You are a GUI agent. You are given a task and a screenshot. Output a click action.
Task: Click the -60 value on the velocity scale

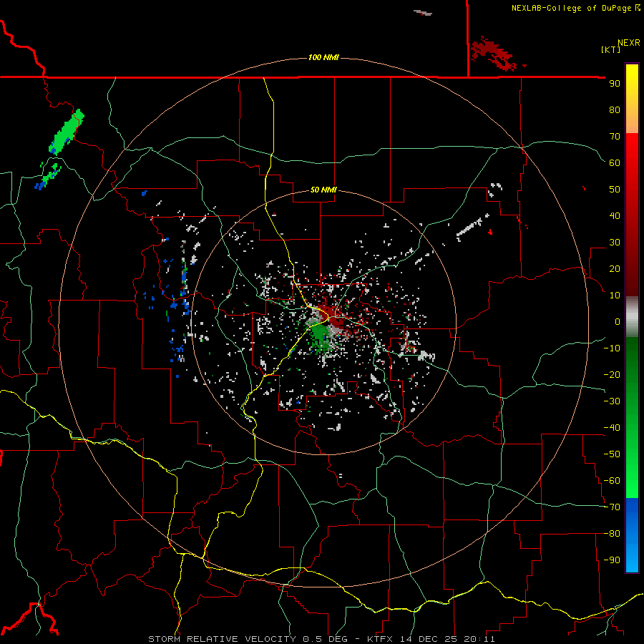pos(612,481)
